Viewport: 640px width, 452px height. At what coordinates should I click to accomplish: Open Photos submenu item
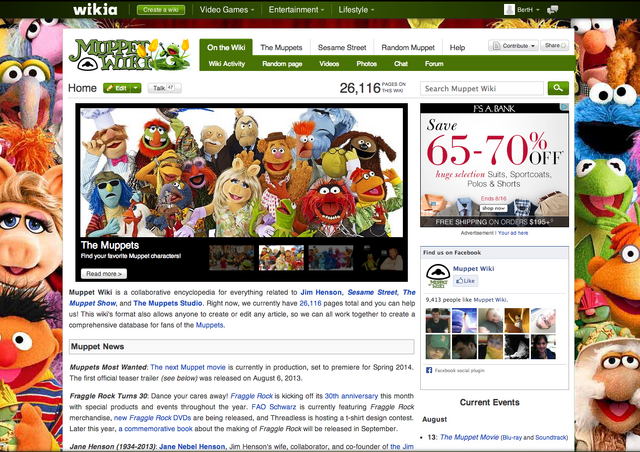click(367, 64)
